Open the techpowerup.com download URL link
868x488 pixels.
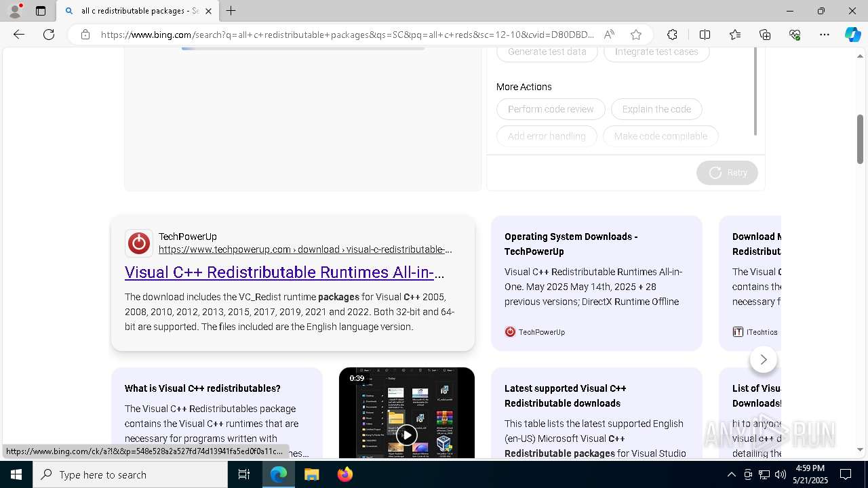(305, 249)
